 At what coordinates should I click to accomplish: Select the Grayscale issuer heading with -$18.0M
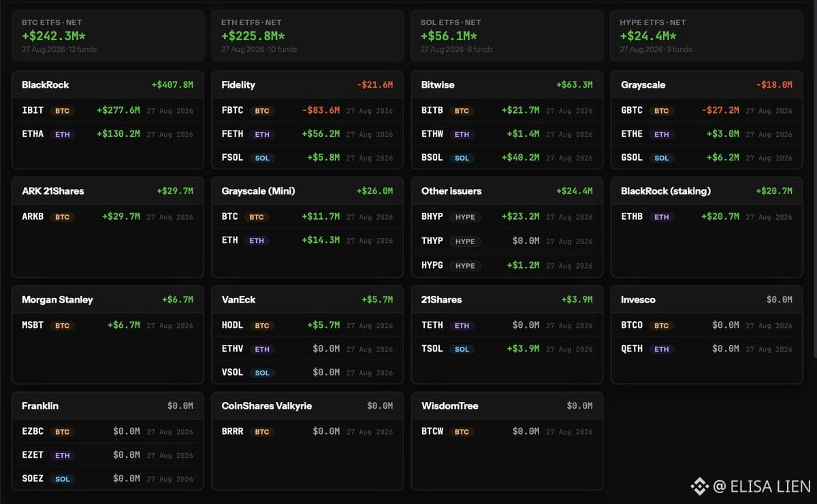click(643, 85)
